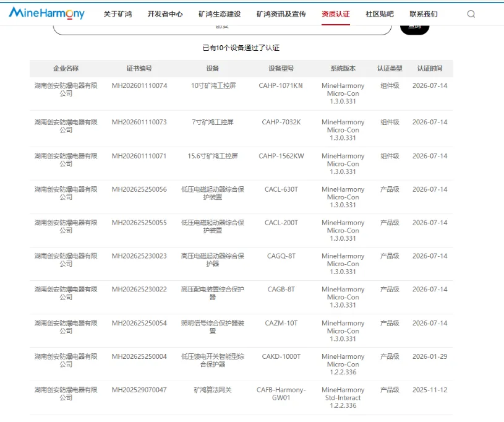Select certificate number MH202625230022

pos(139,290)
